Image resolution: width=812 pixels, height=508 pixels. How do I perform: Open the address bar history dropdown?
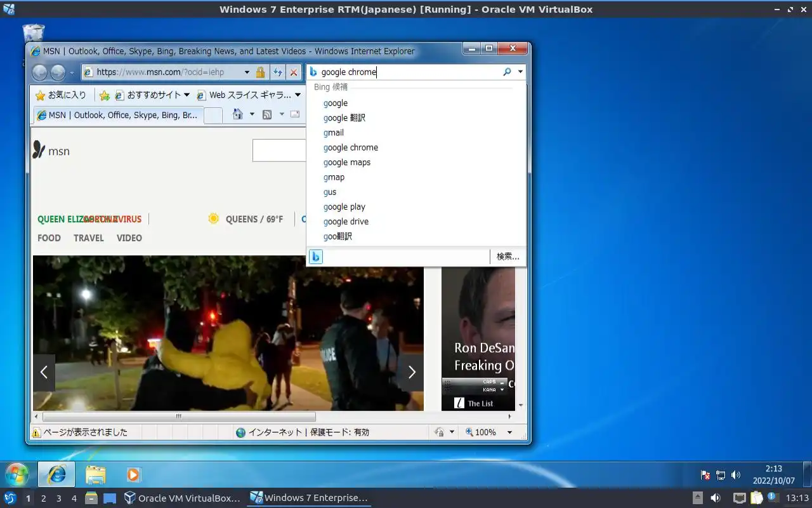[247, 72]
